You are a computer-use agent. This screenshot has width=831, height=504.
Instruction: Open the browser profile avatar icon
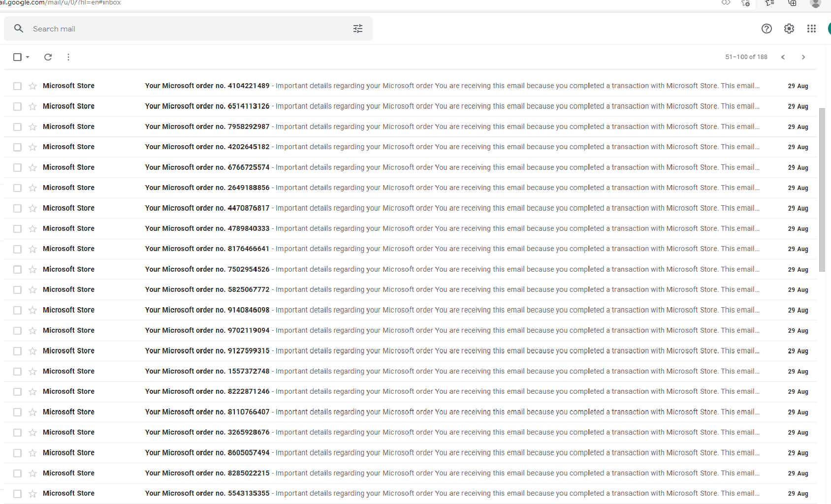[x=815, y=3]
